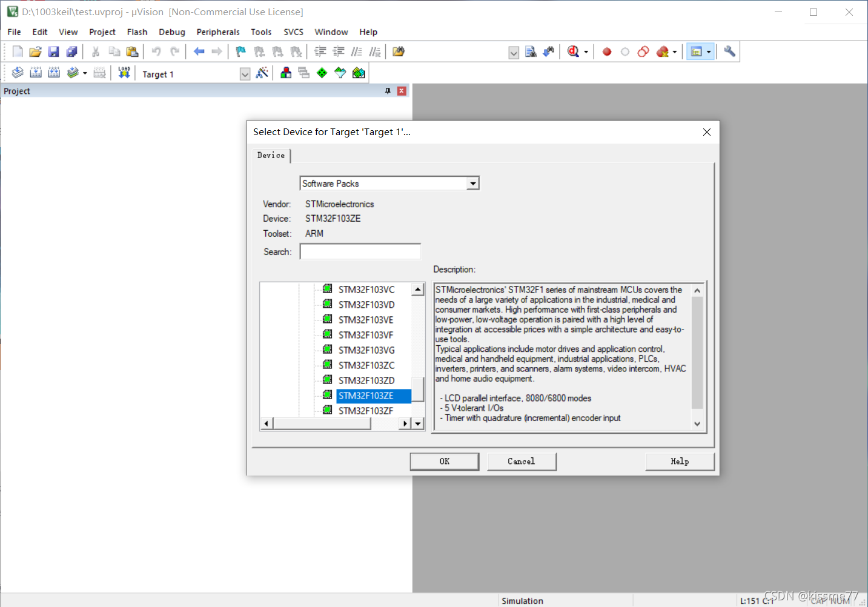This screenshot has width=868, height=607.
Task: Open Configuration with the wrench icon
Action: (729, 51)
